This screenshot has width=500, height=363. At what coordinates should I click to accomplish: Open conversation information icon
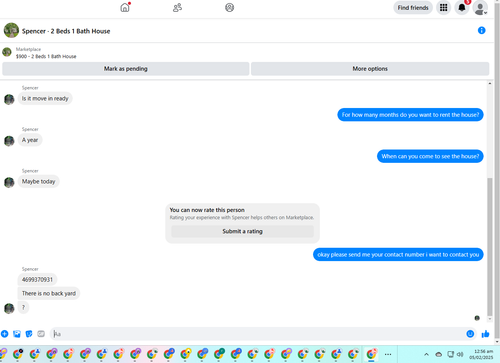click(x=481, y=30)
